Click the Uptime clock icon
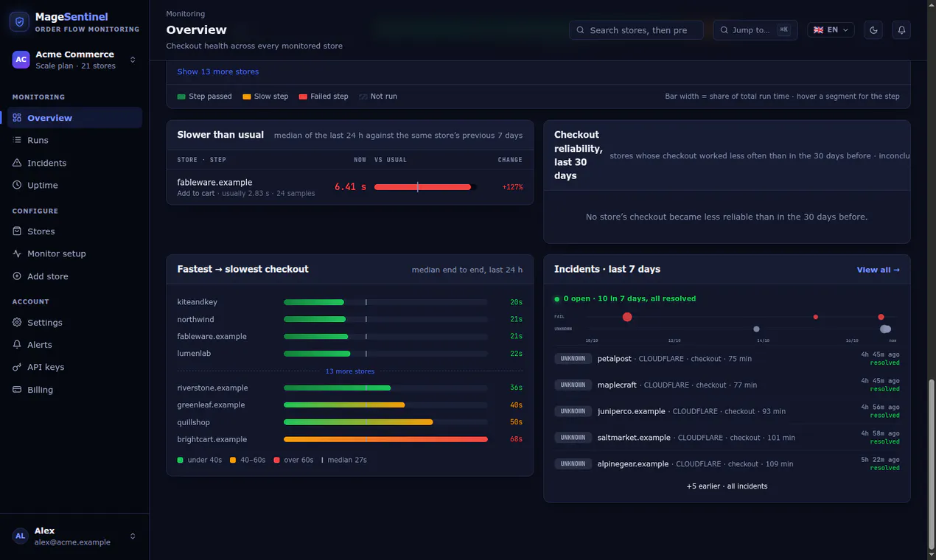 point(17,185)
